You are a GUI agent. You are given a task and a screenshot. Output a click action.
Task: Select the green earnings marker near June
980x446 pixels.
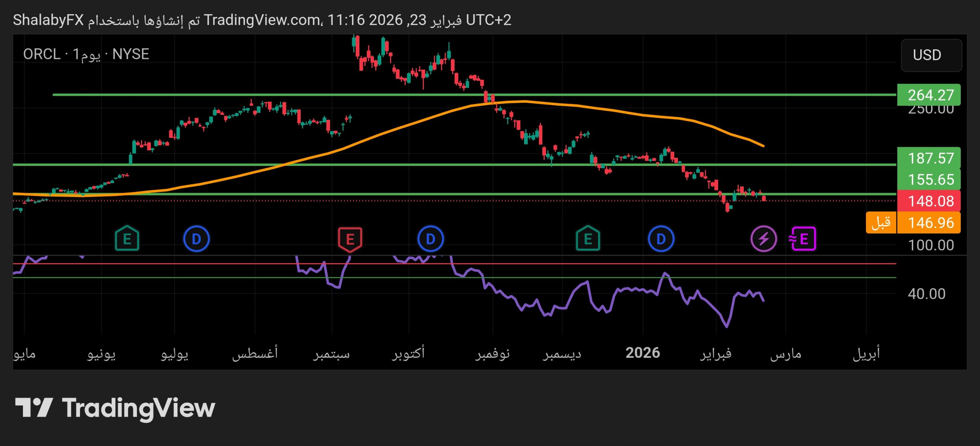[x=127, y=238]
